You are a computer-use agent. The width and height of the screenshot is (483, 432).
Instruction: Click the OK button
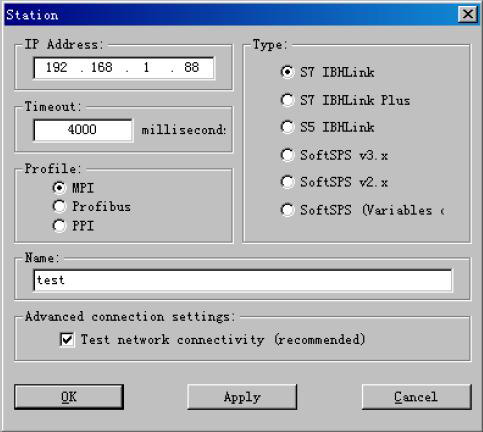coord(69,397)
